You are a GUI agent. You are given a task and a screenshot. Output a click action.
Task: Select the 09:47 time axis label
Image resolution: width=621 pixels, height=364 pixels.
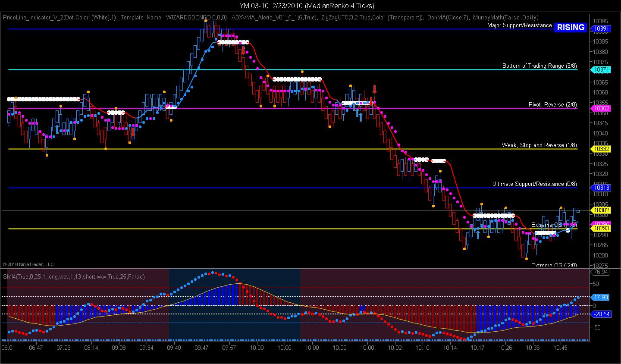click(x=202, y=347)
